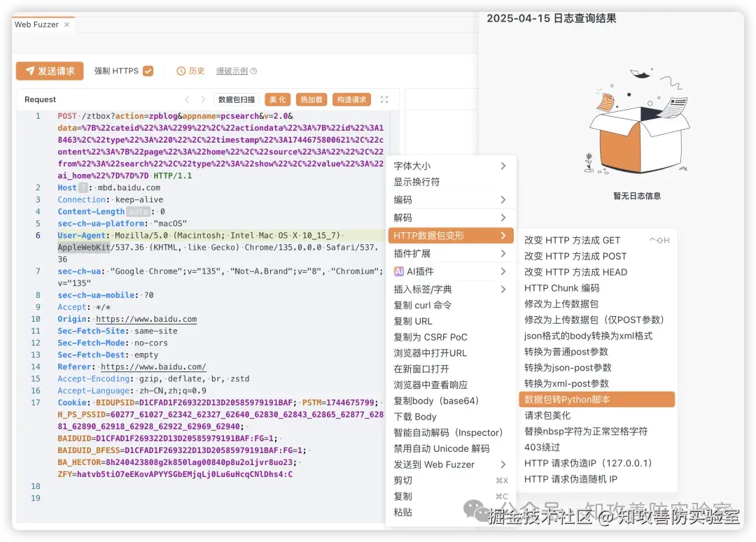
Task: Toggle the 强制 HTTPS checkbox
Action: click(148, 71)
